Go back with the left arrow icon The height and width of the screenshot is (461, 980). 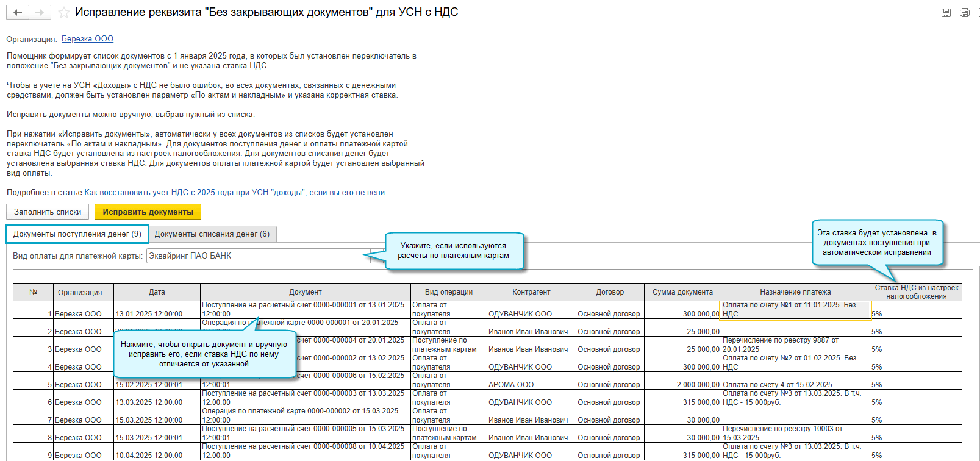pyautogui.click(x=18, y=12)
